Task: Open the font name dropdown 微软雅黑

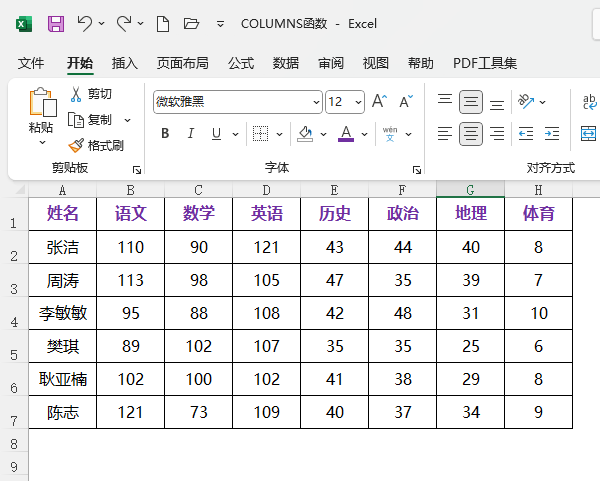Action: (x=316, y=102)
